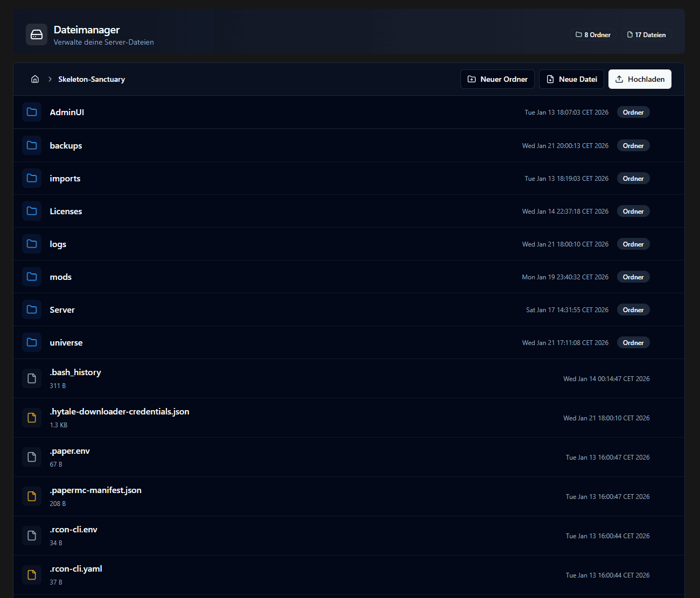The image size is (700, 598).
Task: Click the yellow file icon for .rcon-cli.yaml
Action: 32,575
